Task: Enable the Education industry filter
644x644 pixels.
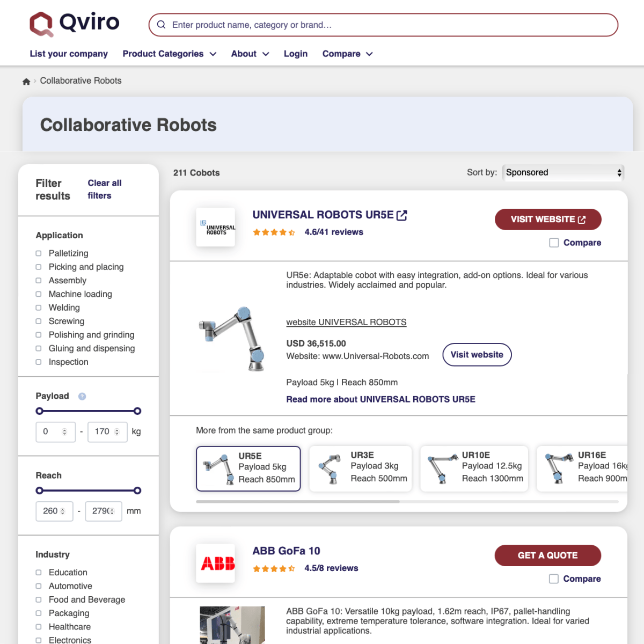Action: pos(38,572)
